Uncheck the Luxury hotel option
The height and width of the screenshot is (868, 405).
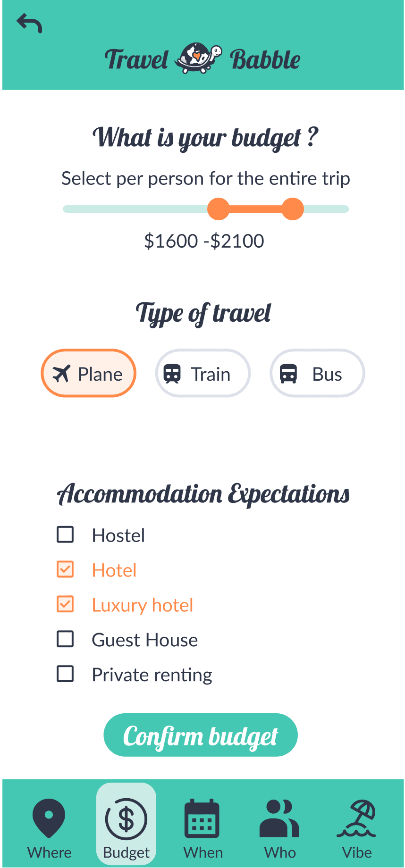point(65,604)
